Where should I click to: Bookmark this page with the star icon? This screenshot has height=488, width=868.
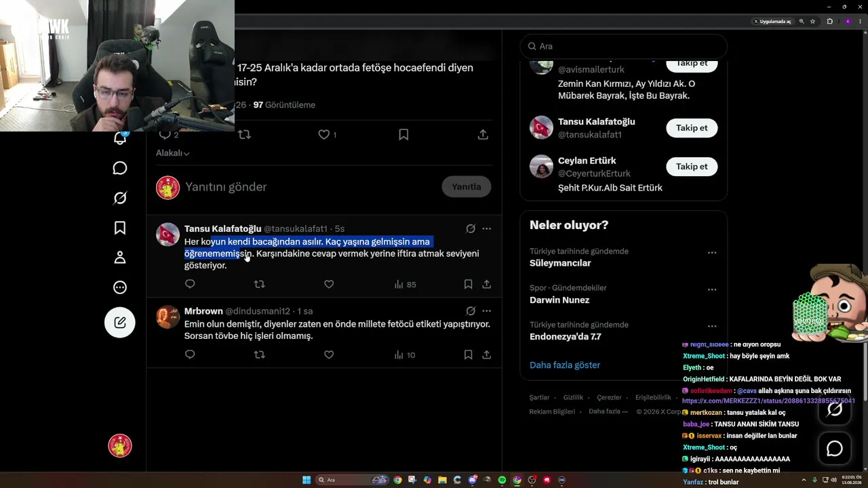pyautogui.click(x=812, y=22)
